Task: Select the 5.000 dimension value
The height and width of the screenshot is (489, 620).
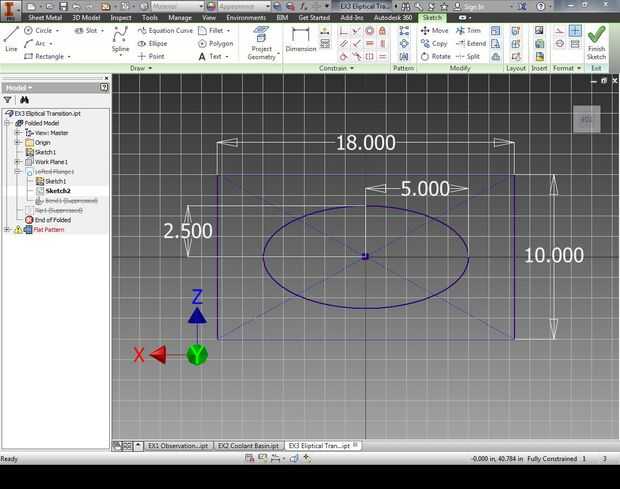Action: point(425,189)
